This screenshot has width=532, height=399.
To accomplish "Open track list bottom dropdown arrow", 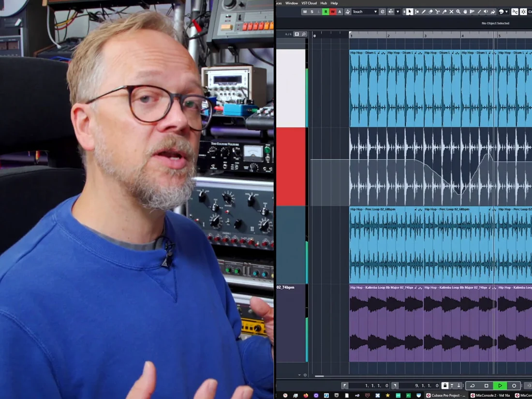I will (x=299, y=375).
